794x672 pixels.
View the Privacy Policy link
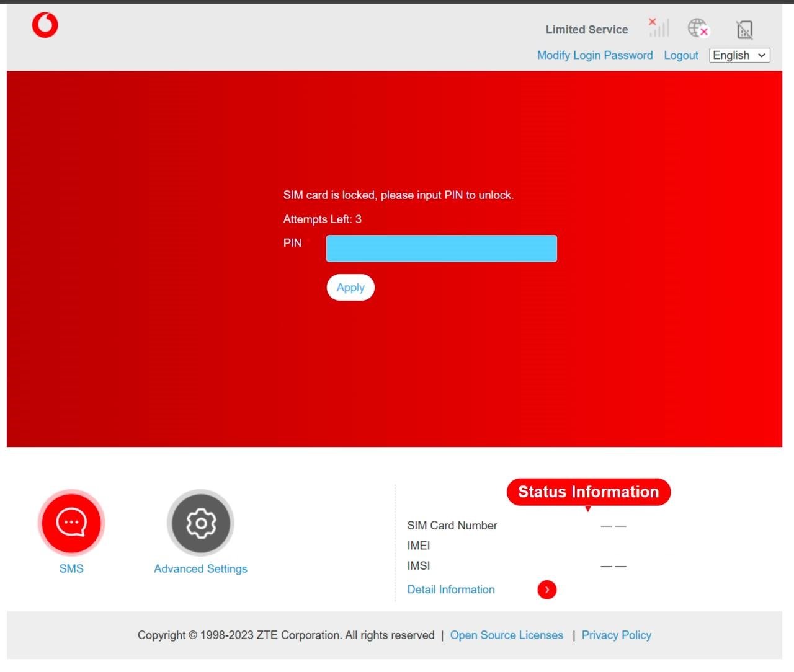(x=616, y=635)
